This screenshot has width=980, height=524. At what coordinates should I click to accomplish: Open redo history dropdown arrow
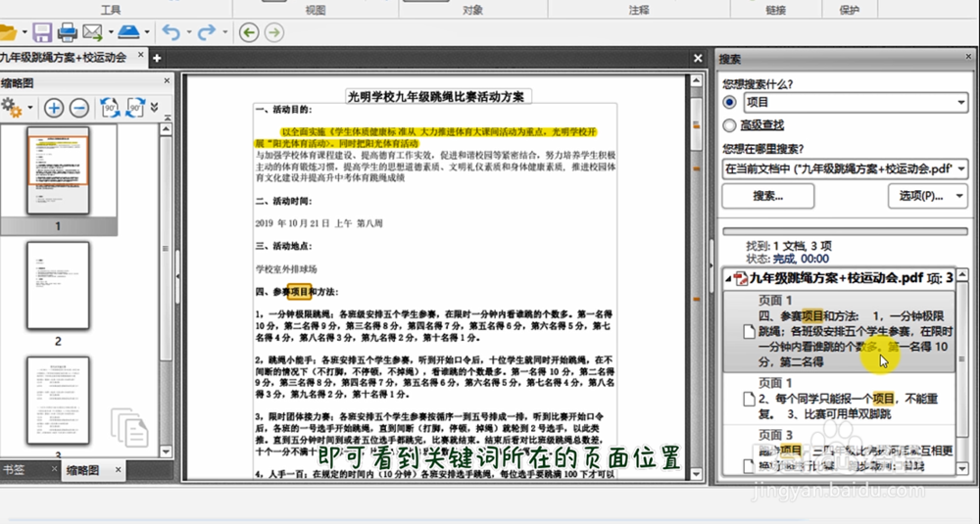coord(225,32)
